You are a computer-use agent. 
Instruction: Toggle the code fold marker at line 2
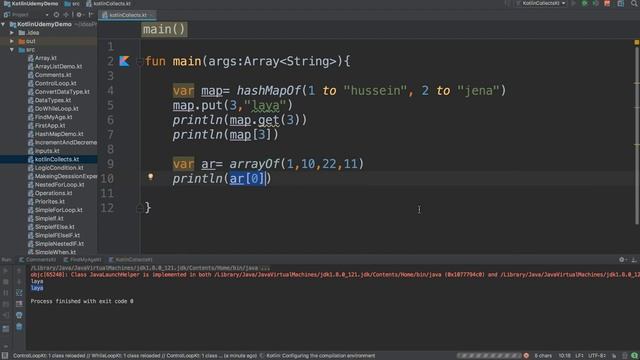pyautogui.click(x=139, y=62)
